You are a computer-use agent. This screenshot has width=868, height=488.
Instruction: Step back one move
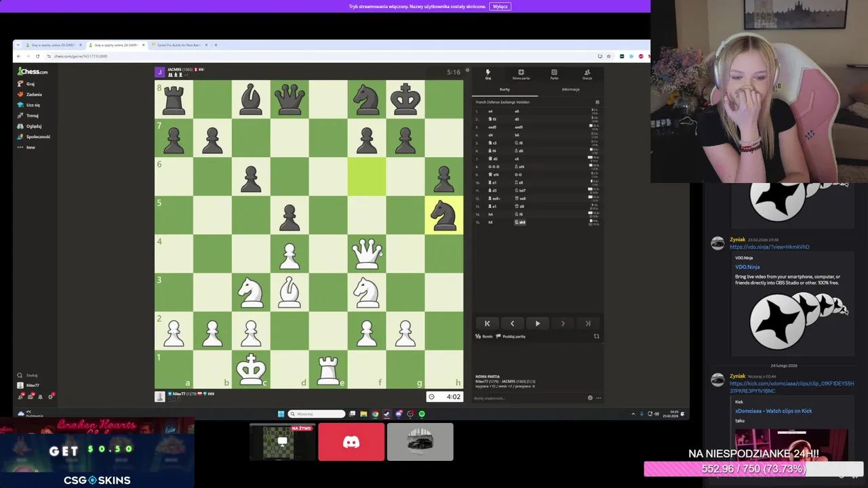click(512, 323)
